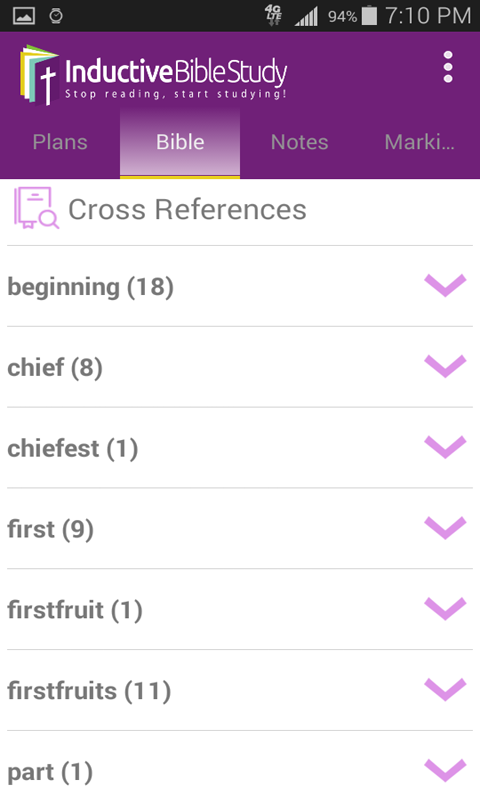Expand the firstfruits (11) chevron
This screenshot has width=480, height=800.
(445, 689)
